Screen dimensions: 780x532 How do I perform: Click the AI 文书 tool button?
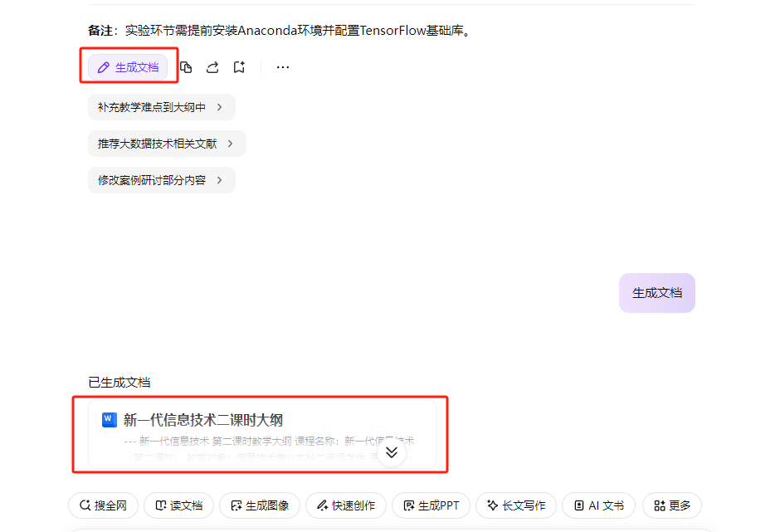598,505
